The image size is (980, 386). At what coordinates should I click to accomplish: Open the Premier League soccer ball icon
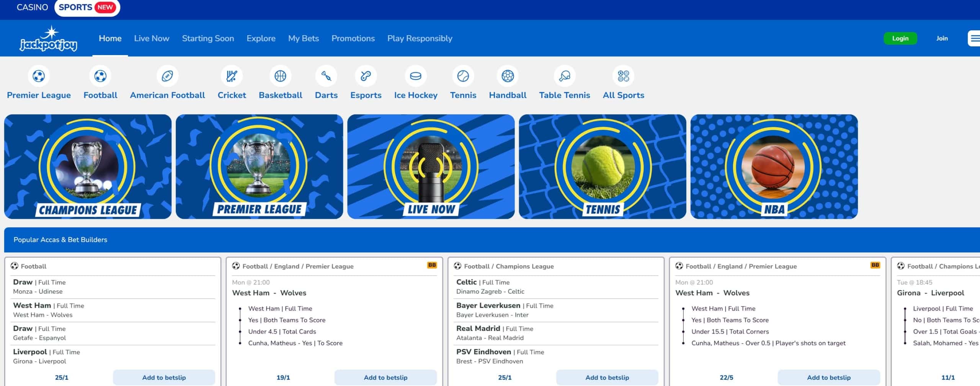coord(39,76)
